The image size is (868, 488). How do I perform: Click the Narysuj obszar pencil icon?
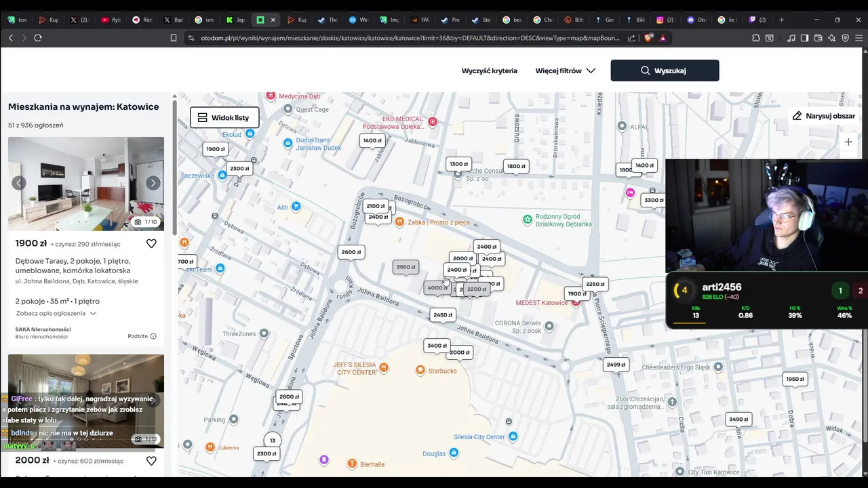click(x=797, y=116)
